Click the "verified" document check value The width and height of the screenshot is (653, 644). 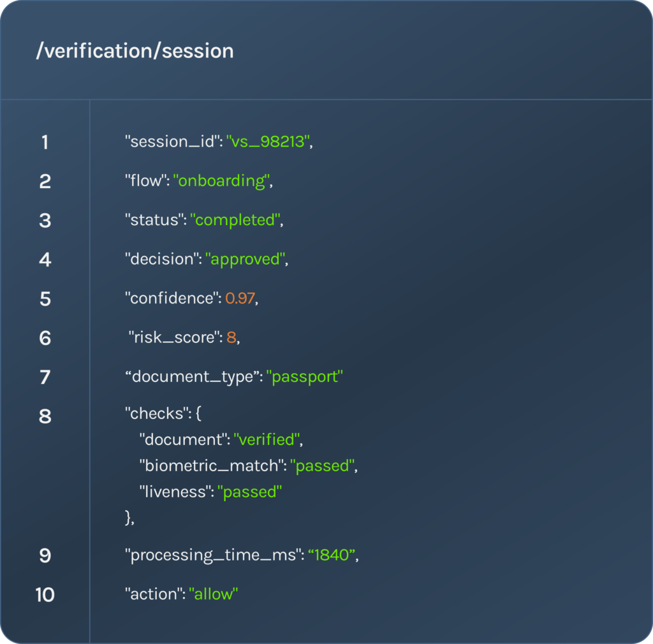pos(267,439)
